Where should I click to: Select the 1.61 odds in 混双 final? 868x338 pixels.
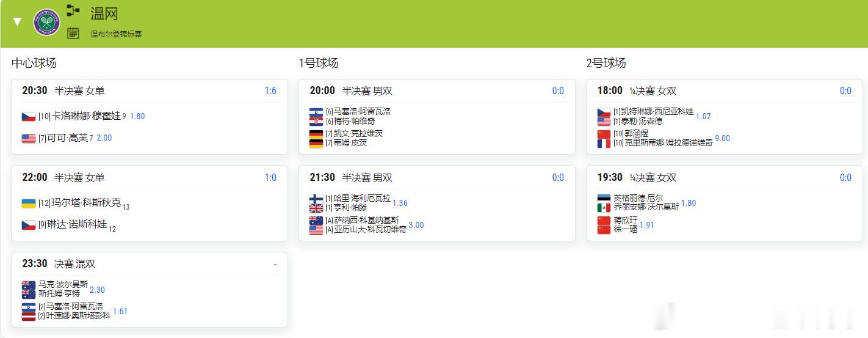tap(120, 312)
